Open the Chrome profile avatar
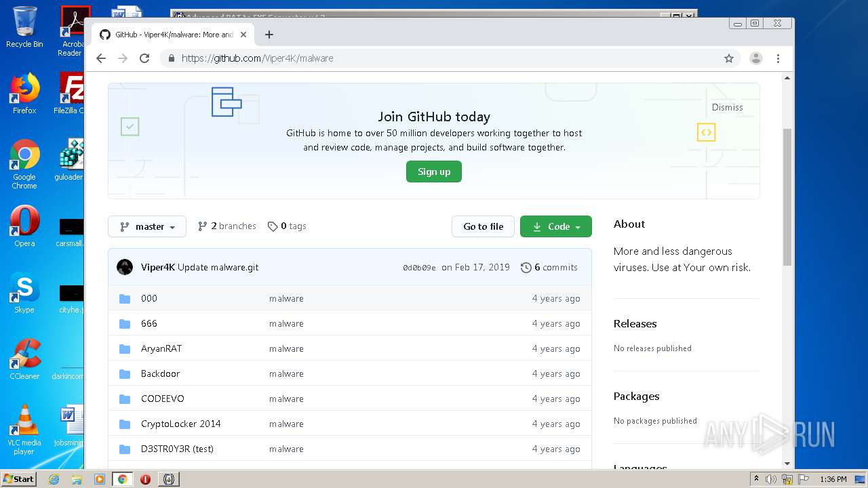 pyautogui.click(x=756, y=58)
